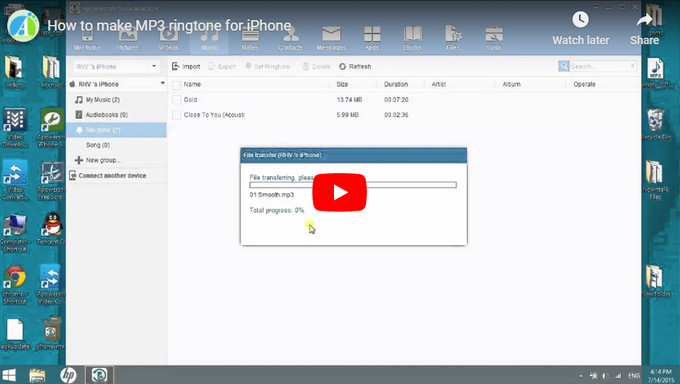Select Song (0) group
The image size is (680, 384).
pyautogui.click(x=116, y=145)
